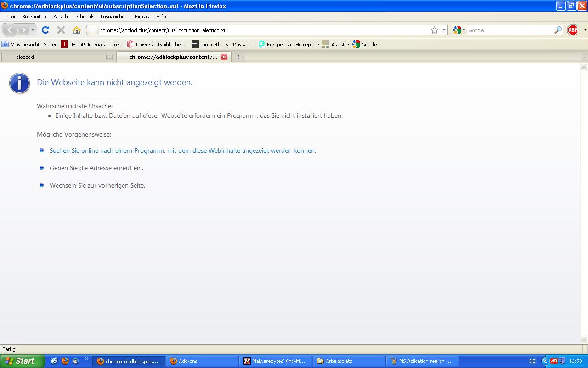Click 'Wahrscheinlichste Ursache:' text
Viewport: 588px width, 368px height.
[74, 106]
